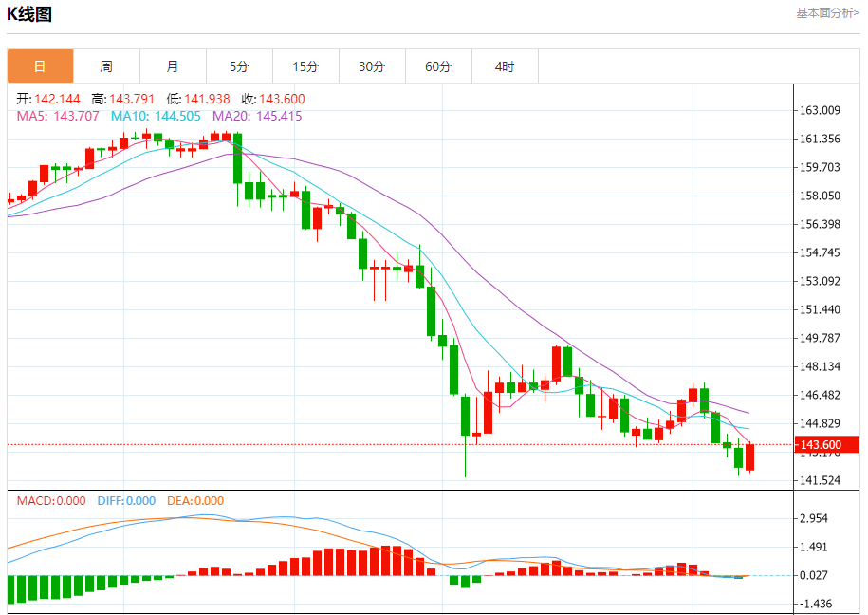Click the DEA:0.000 indicator label
This screenshot has width=868, height=615.
[x=195, y=501]
